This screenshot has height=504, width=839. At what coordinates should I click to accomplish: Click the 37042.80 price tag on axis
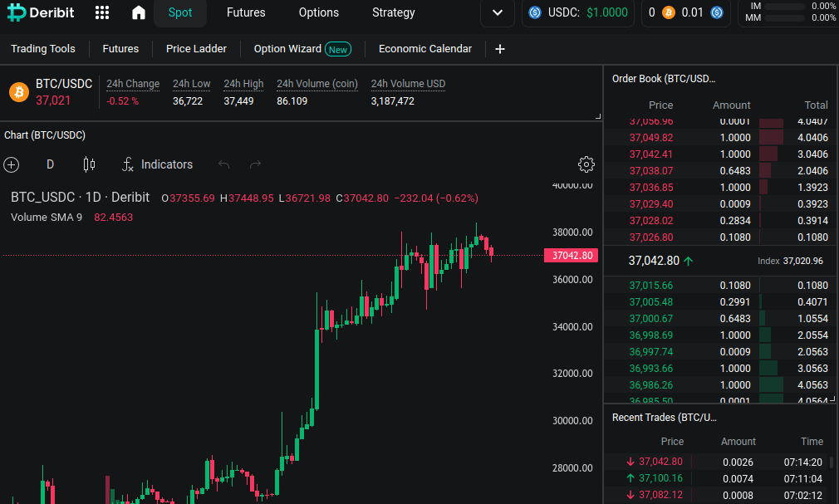pyautogui.click(x=571, y=256)
